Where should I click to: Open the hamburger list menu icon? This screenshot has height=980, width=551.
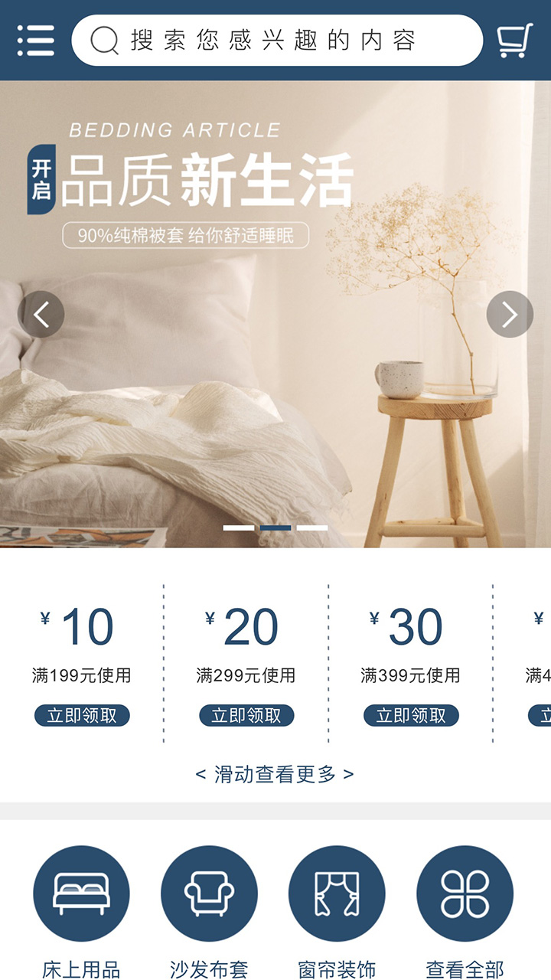click(x=36, y=41)
